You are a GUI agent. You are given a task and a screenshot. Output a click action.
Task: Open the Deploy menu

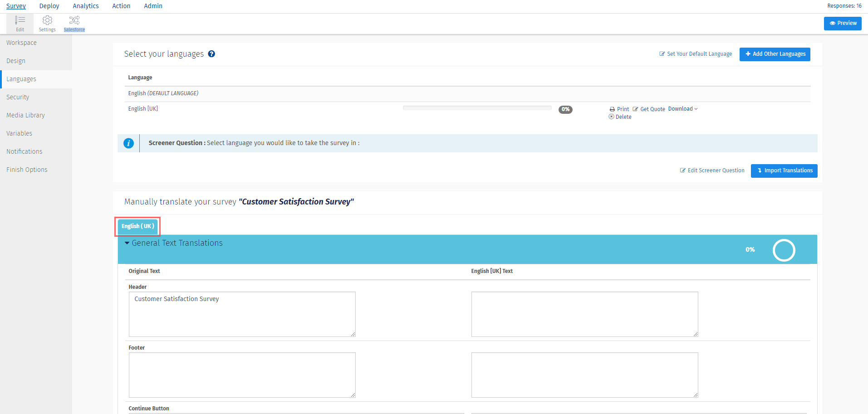49,6
